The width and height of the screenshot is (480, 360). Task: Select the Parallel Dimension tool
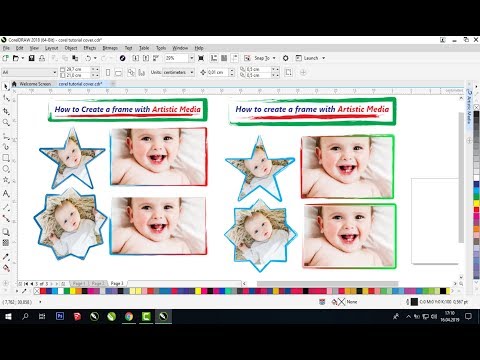(x=6, y=207)
